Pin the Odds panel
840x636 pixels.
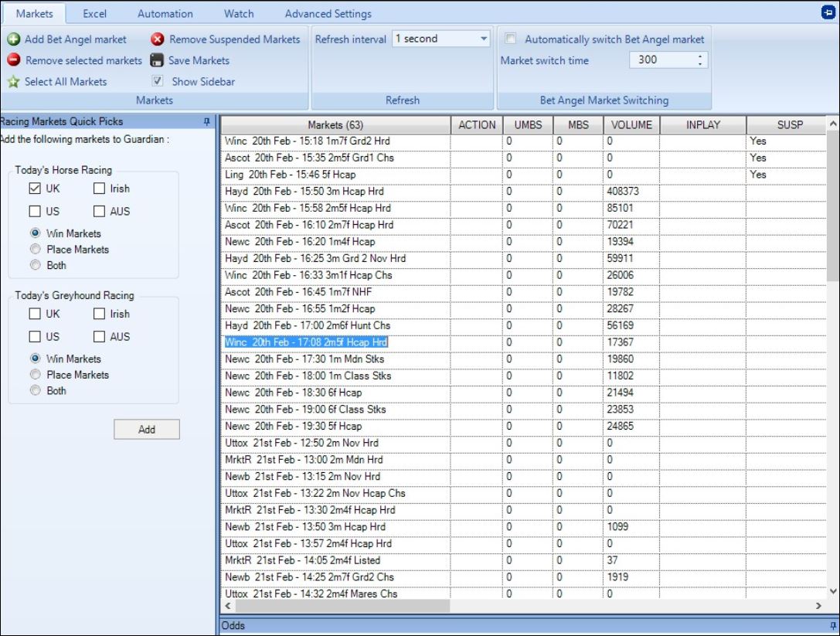click(833, 625)
